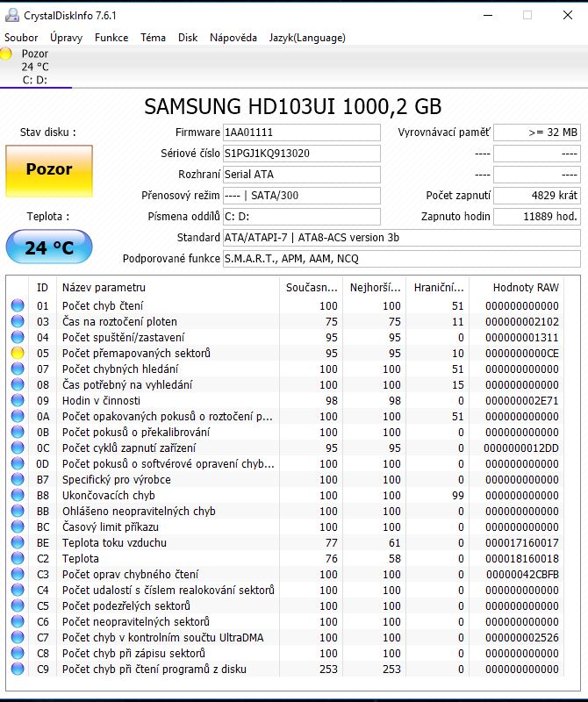Click the serial number field S1PGJ1KQ913020
The height and width of the screenshot is (702, 588).
point(302,154)
